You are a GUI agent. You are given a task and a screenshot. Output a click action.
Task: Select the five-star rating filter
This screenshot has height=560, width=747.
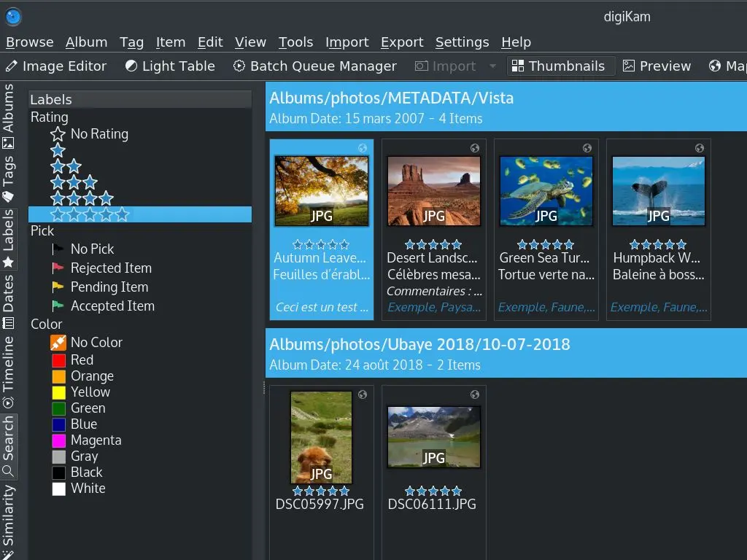click(x=89, y=214)
